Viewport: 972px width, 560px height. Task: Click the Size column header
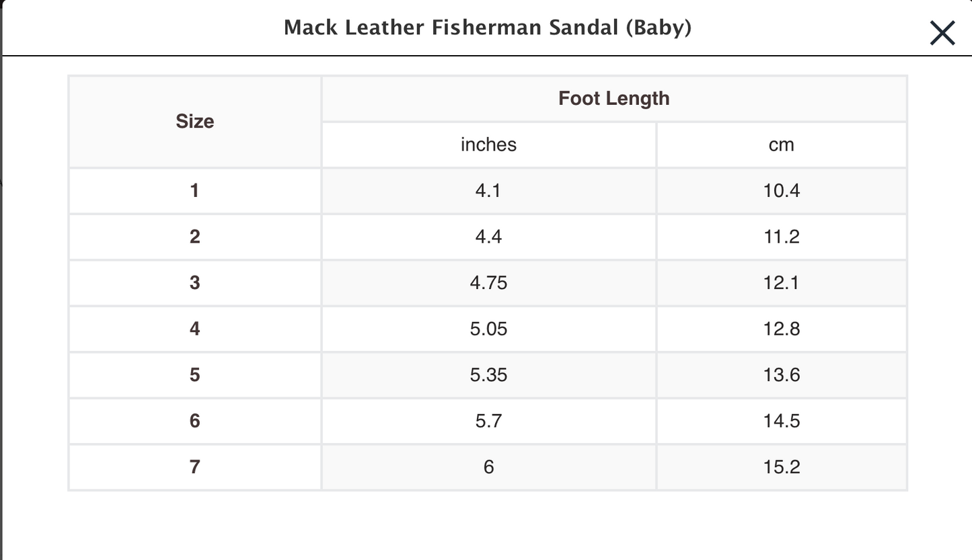click(195, 122)
